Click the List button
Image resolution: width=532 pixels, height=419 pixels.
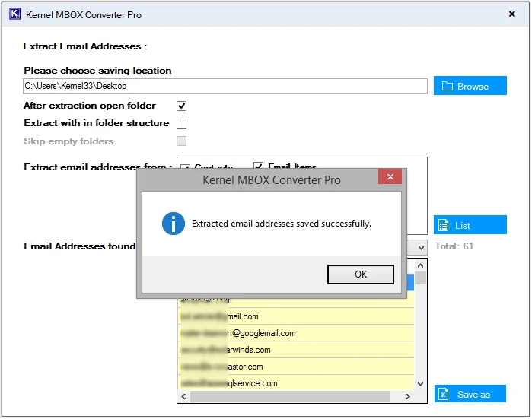(470, 225)
